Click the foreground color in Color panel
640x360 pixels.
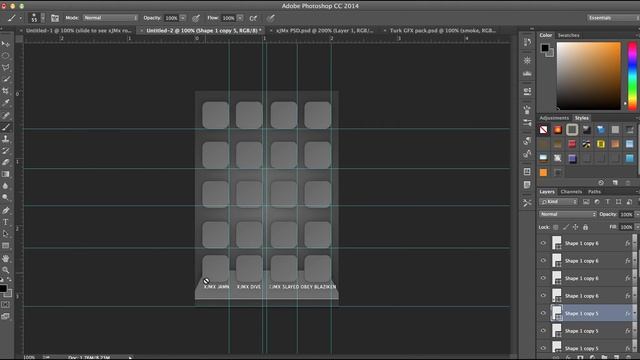[x=545, y=48]
